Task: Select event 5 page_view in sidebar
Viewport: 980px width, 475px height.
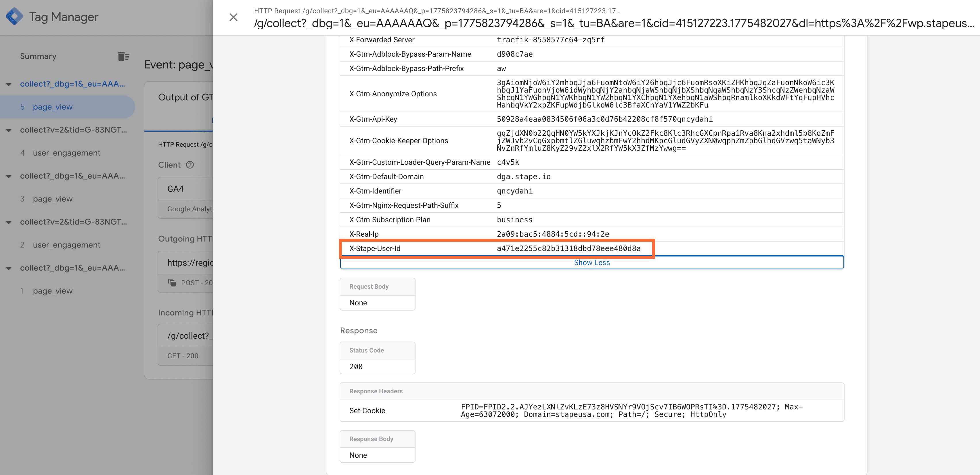Action: click(53, 107)
